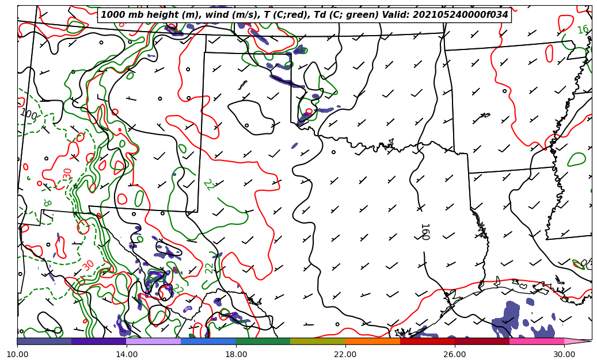Select the dark indigo colorbar segment
The height and width of the screenshot is (364, 597).
(x=99, y=341)
